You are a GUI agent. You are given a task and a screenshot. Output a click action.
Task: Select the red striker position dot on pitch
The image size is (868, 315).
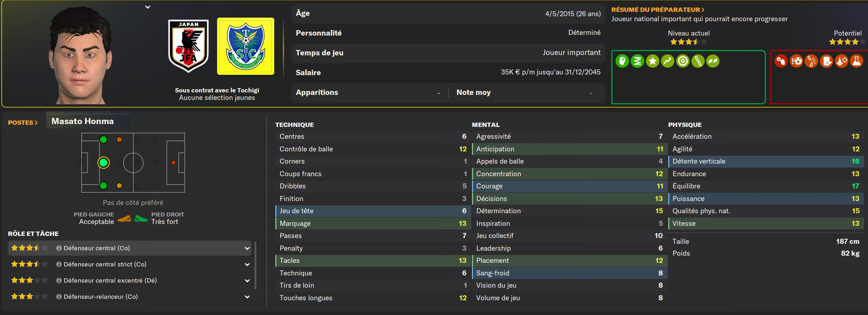[x=173, y=163]
